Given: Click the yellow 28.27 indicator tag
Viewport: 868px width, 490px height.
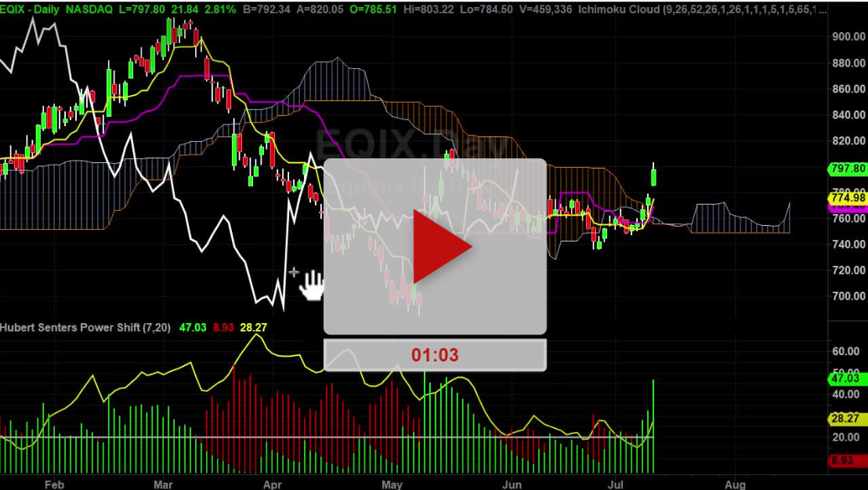Looking at the screenshot, I should tap(847, 419).
